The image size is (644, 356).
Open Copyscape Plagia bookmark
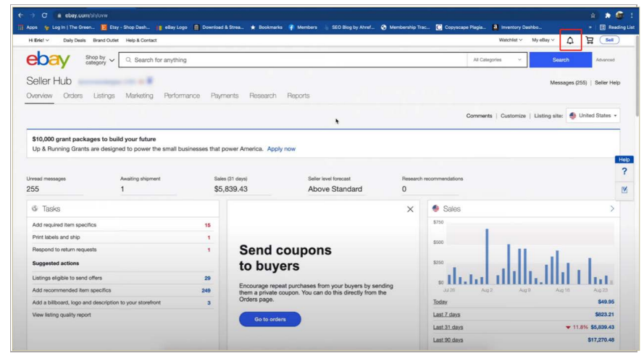461,27
